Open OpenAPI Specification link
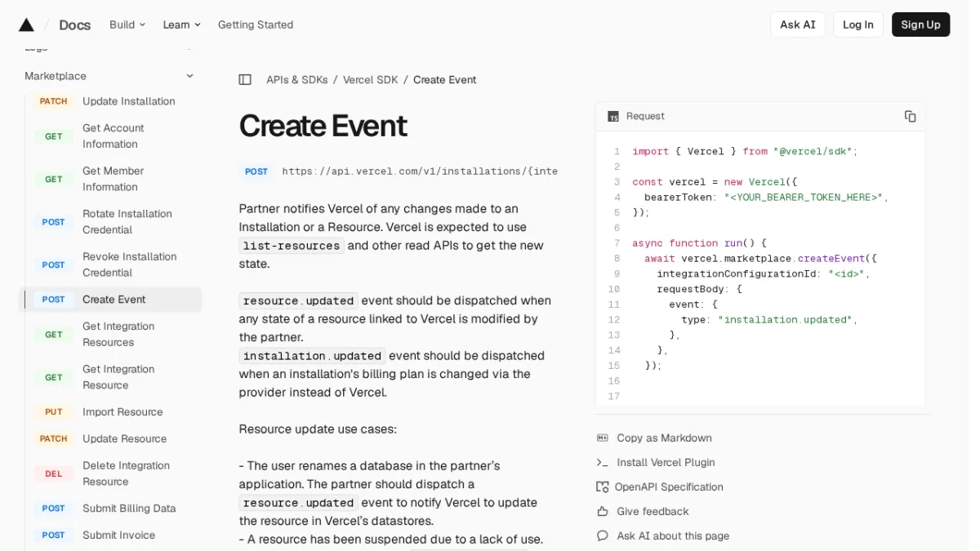This screenshot has height=551, width=980. (669, 487)
